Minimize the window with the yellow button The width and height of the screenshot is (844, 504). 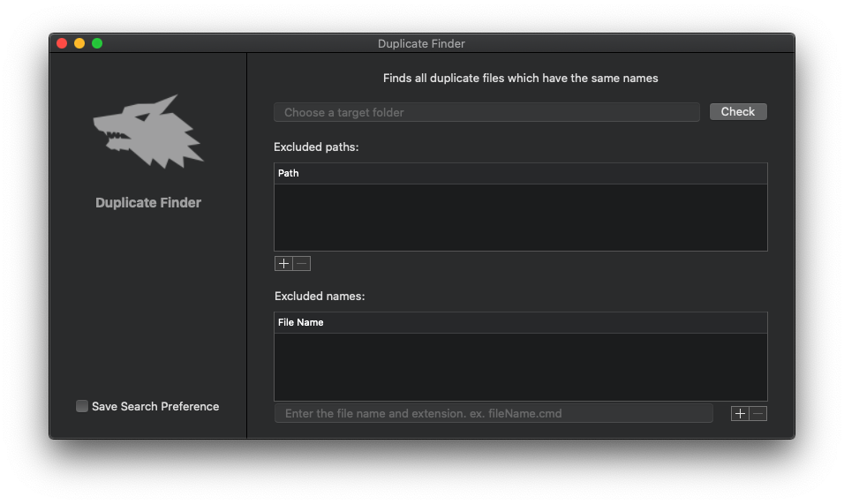point(79,43)
